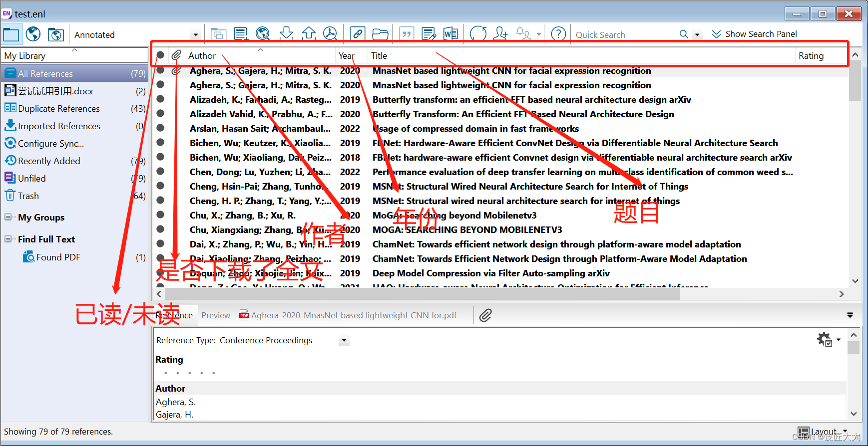
Task: Toggle read status dot for Cheng, Hsin-Pai row
Action: pyautogui.click(x=160, y=186)
